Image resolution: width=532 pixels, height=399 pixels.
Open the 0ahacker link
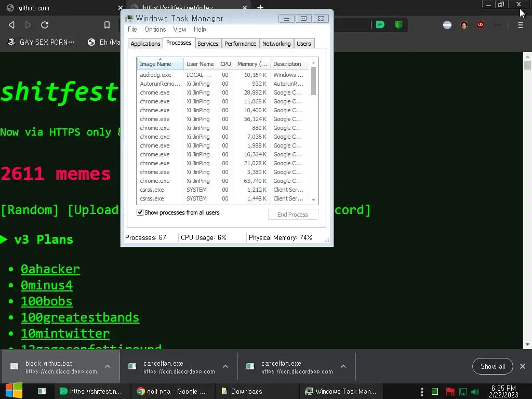pyautogui.click(x=50, y=269)
